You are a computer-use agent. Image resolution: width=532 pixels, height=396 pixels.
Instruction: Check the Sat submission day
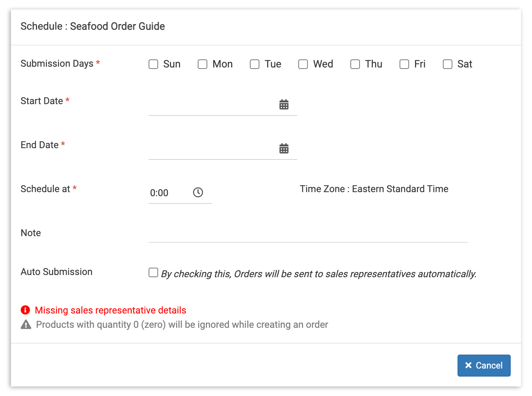coord(448,65)
